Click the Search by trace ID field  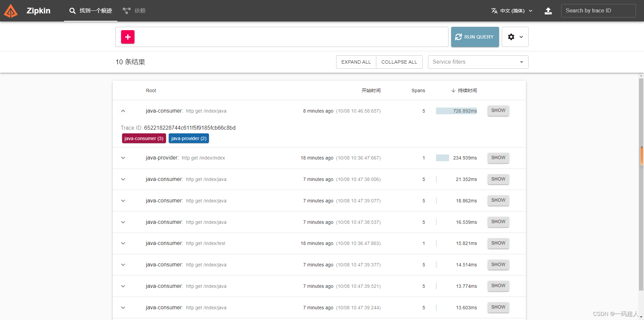[598, 11]
